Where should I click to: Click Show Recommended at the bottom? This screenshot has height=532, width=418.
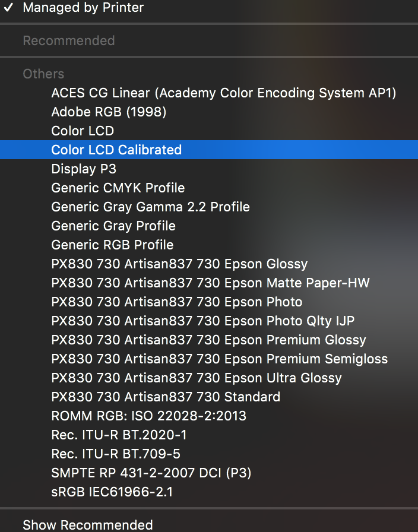point(88,525)
